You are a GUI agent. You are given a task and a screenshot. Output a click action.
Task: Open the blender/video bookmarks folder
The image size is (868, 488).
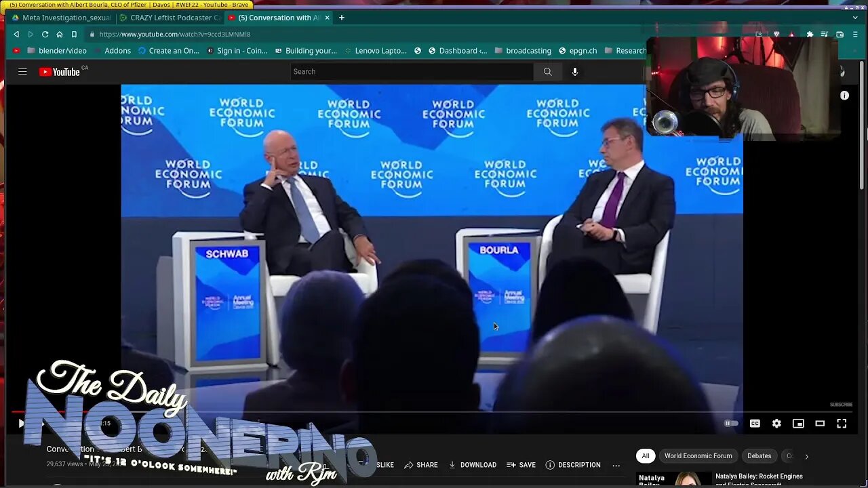[x=56, y=51]
